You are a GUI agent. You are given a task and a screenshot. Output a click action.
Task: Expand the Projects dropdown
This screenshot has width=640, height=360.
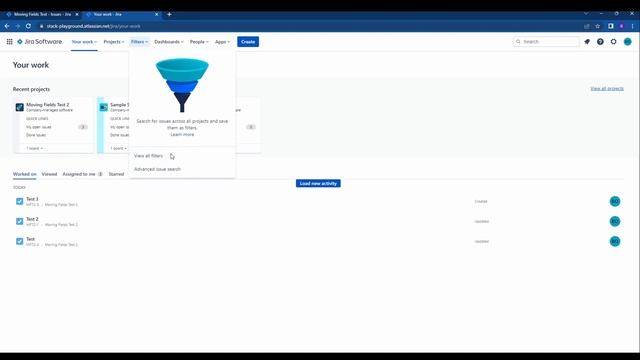pyautogui.click(x=114, y=42)
